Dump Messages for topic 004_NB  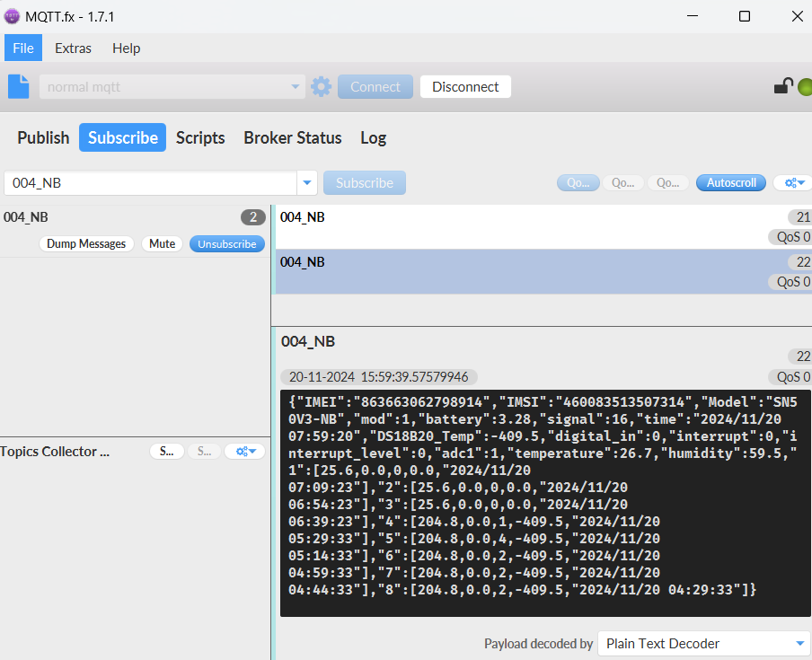[86, 244]
